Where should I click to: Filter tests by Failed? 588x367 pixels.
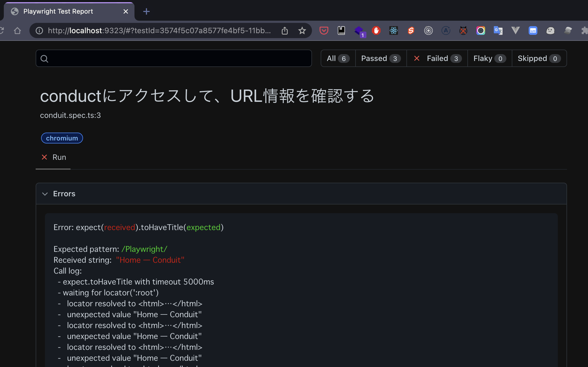click(x=437, y=58)
